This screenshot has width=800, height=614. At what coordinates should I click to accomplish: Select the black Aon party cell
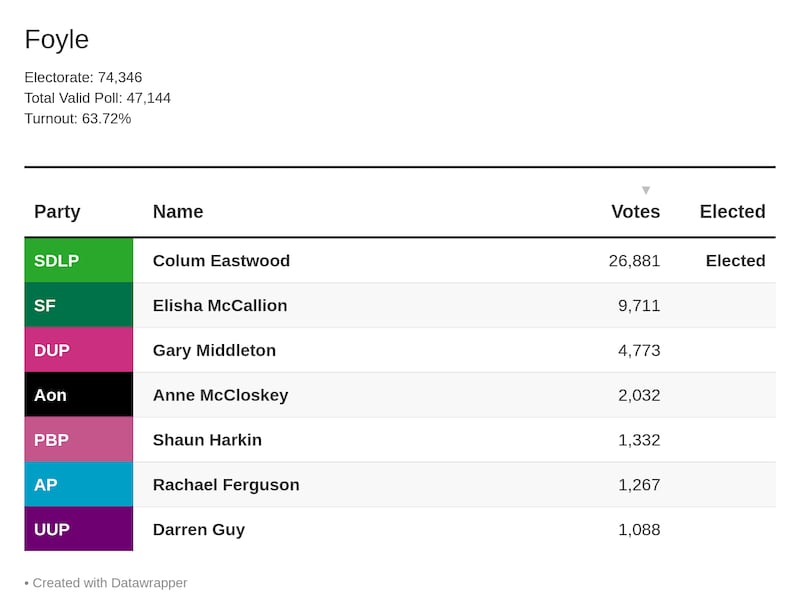[x=78, y=395]
